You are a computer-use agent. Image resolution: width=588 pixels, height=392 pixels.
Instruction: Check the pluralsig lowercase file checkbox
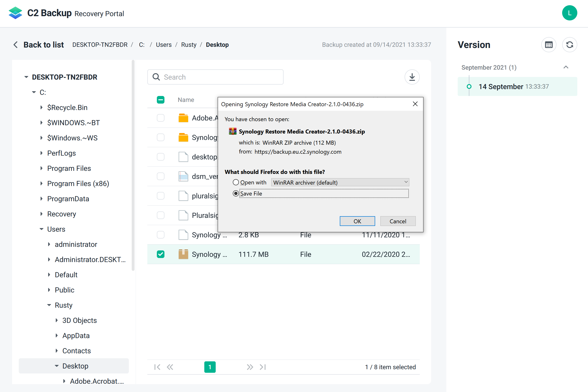click(161, 196)
